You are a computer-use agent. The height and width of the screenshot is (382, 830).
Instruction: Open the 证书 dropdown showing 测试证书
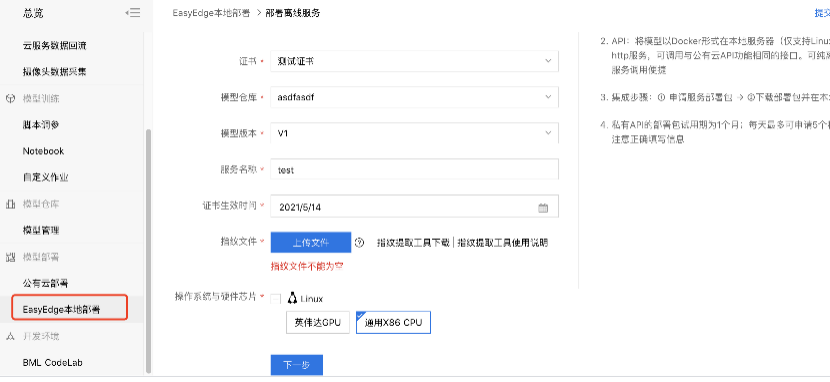(414, 61)
